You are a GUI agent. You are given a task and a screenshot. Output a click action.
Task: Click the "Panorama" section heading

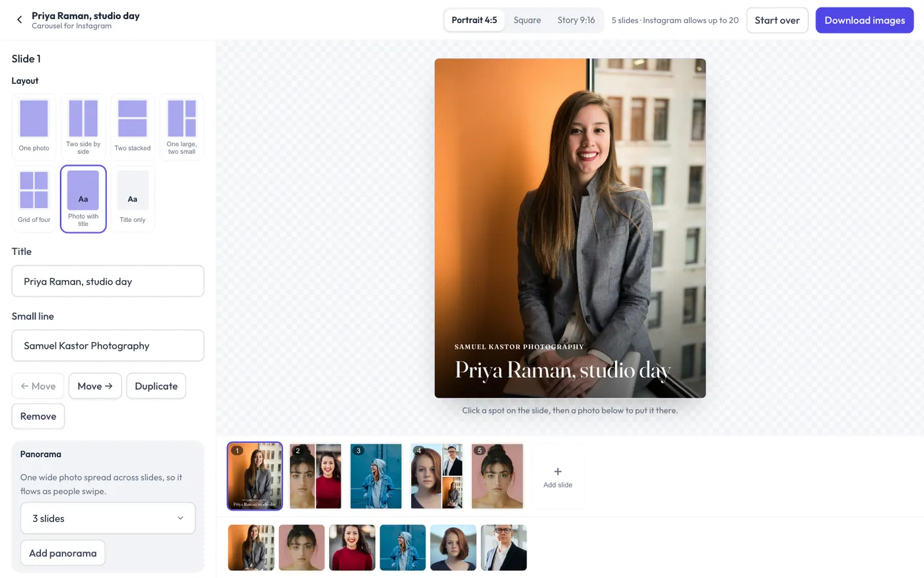pos(41,454)
